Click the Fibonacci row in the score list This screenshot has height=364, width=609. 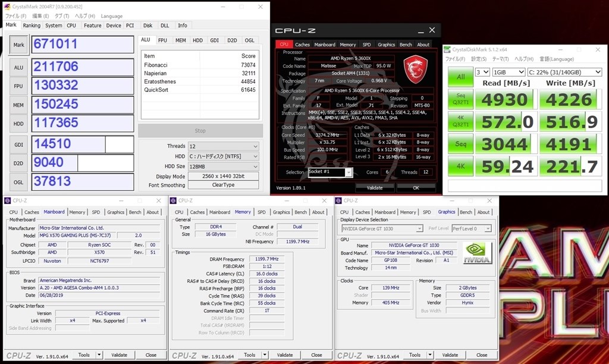[200, 65]
